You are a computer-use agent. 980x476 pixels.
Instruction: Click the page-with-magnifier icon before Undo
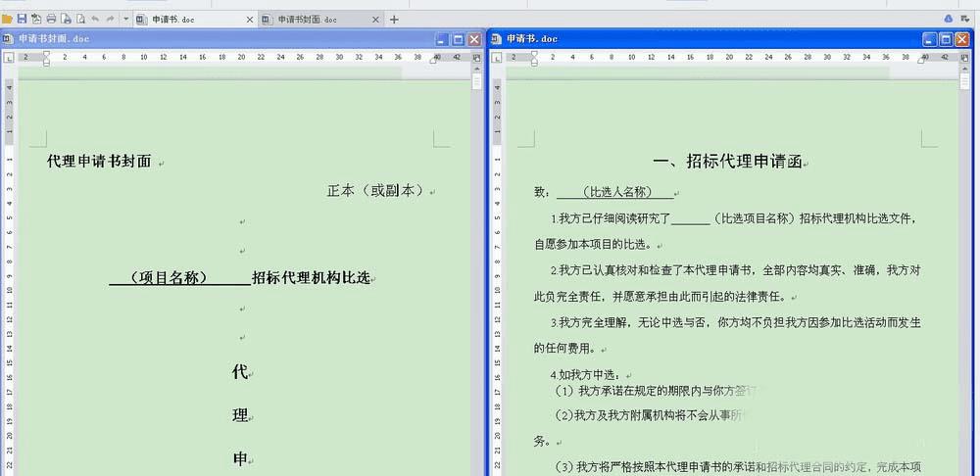(x=80, y=20)
